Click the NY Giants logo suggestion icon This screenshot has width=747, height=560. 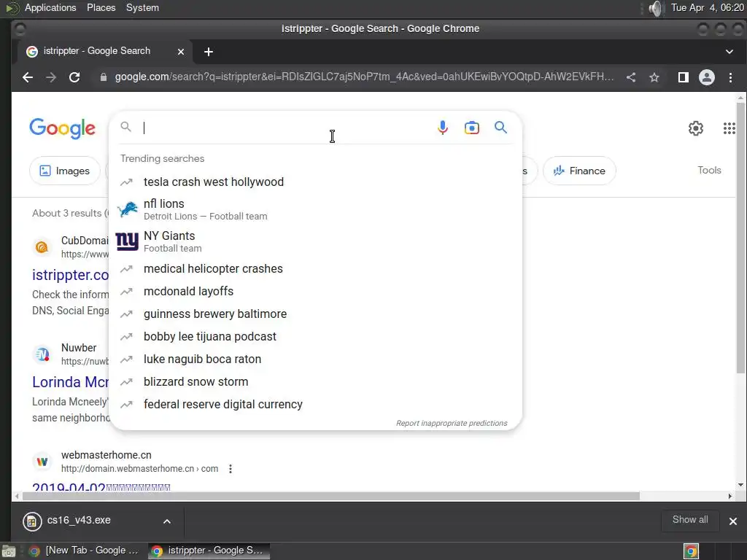127,241
